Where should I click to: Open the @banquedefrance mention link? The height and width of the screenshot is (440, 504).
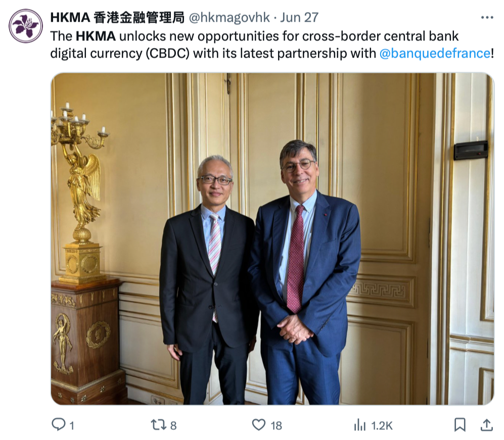coord(435,54)
